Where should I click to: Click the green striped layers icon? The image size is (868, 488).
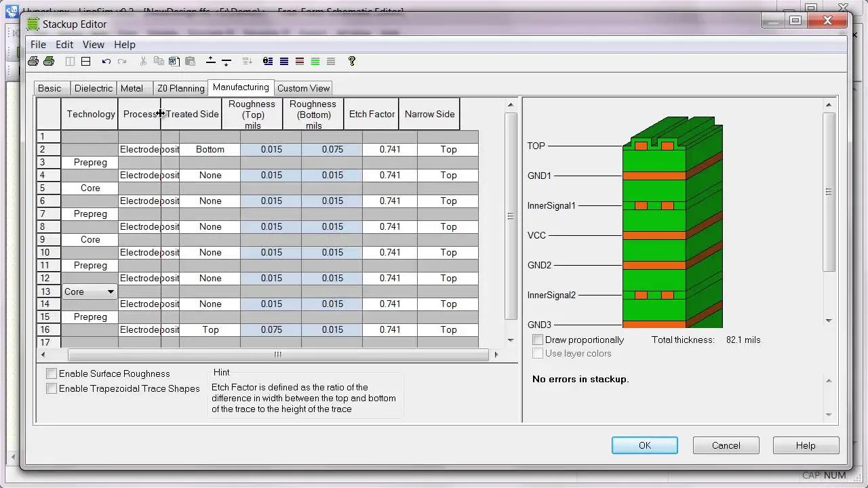tap(315, 61)
